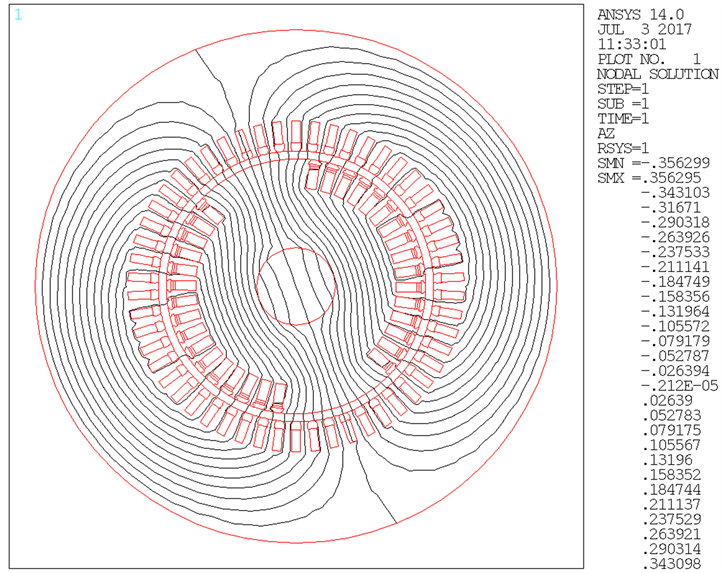Click the contour value '-.184749'
The width and height of the screenshot is (722, 573).
point(675,281)
